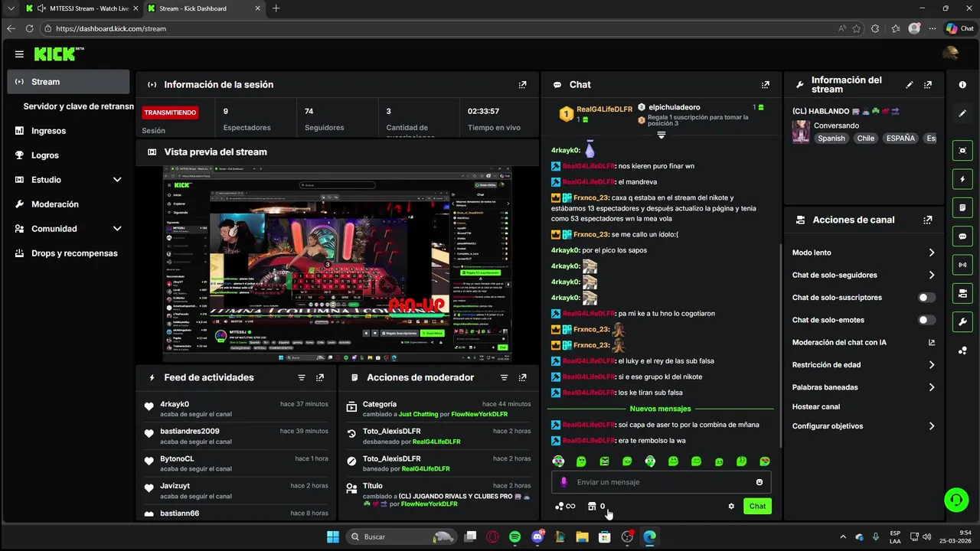Jump to Nuevos mensajes divider in chat
The height and width of the screenshot is (551, 980).
click(x=660, y=409)
